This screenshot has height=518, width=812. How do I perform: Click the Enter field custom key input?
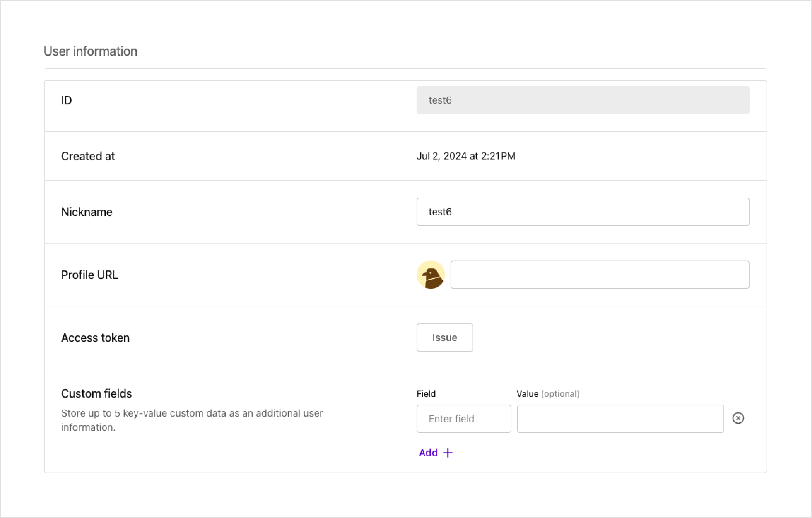point(464,419)
